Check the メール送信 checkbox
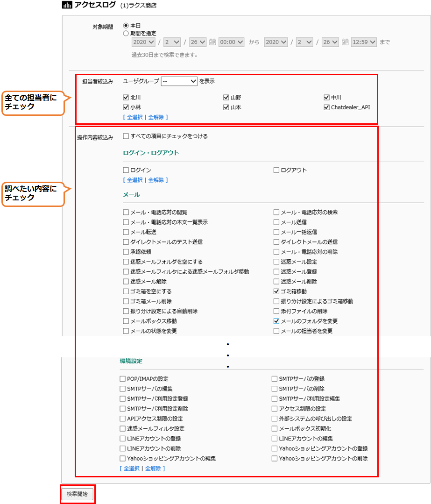Screen dimensions: 431x504 coord(276,222)
